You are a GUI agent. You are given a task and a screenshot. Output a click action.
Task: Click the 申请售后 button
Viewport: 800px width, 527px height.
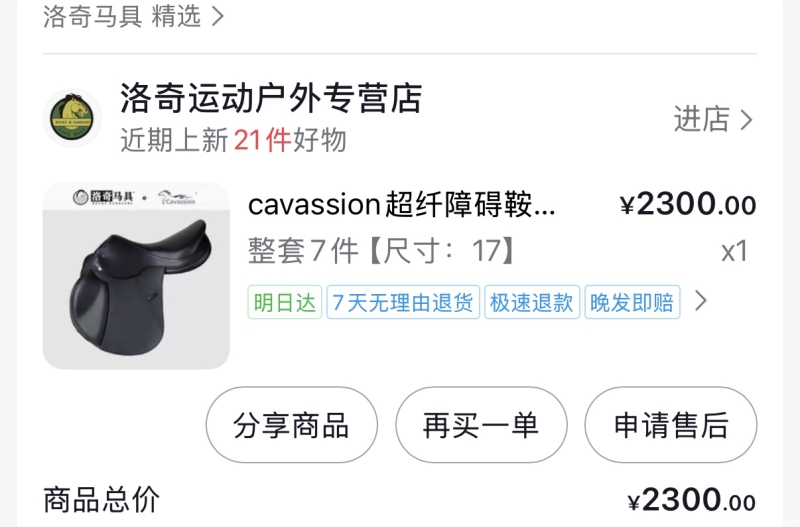(x=670, y=425)
